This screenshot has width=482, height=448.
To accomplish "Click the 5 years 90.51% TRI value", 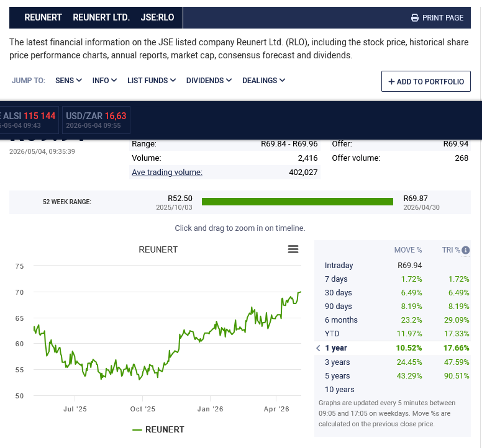I will click(x=457, y=376).
